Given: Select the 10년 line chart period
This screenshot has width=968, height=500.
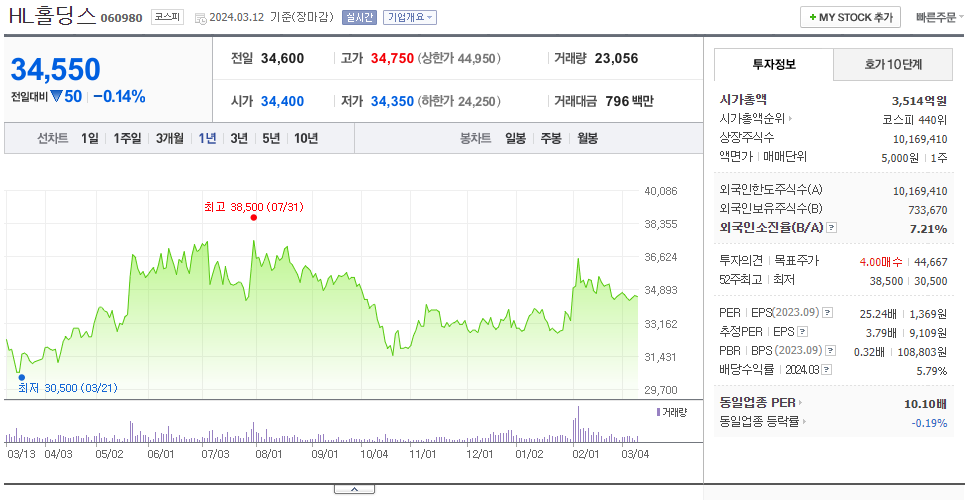Looking at the screenshot, I should pyautogui.click(x=306, y=138).
